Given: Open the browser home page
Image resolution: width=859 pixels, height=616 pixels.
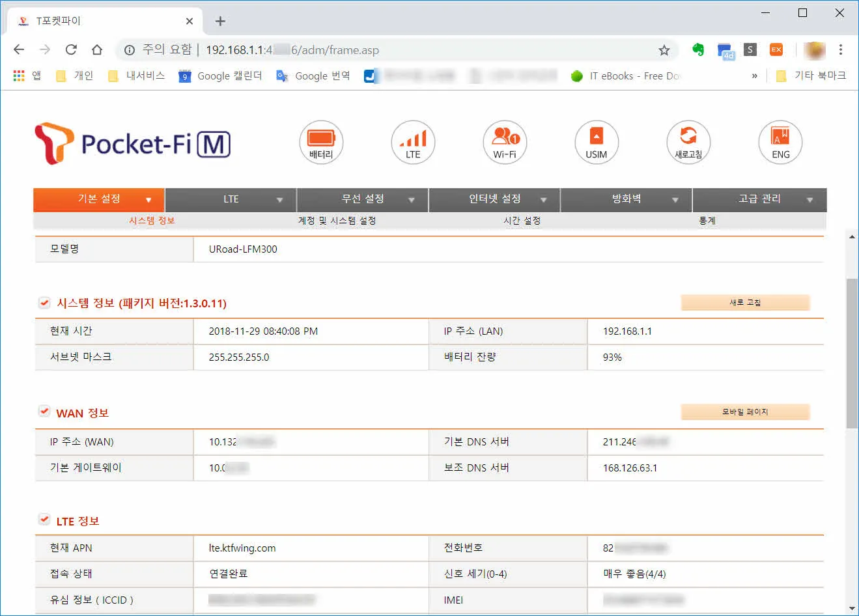Looking at the screenshot, I should [x=97, y=49].
